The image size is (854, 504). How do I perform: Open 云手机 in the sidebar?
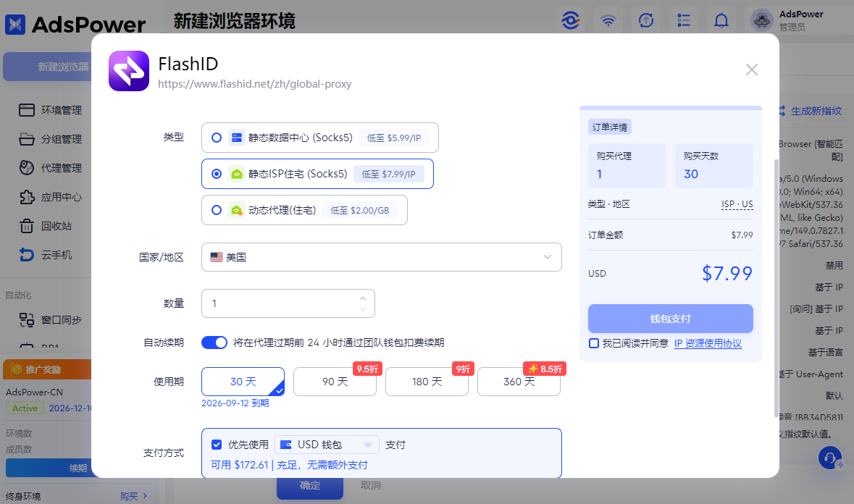pos(56,255)
